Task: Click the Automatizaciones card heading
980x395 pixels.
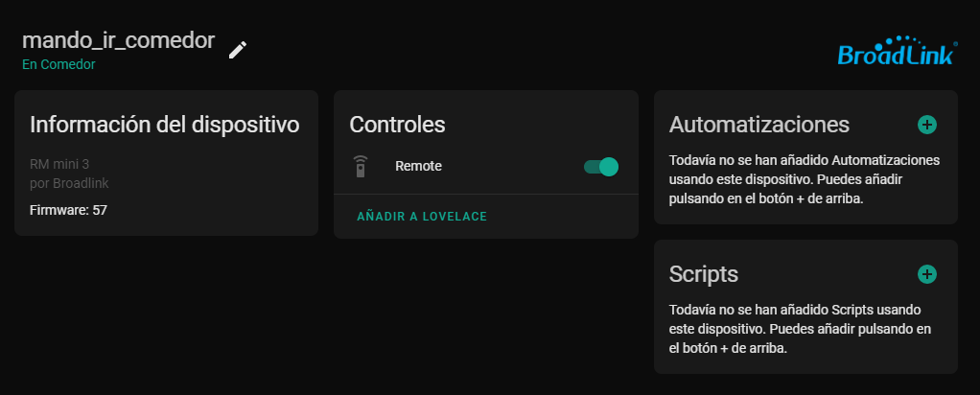Action: point(758,125)
